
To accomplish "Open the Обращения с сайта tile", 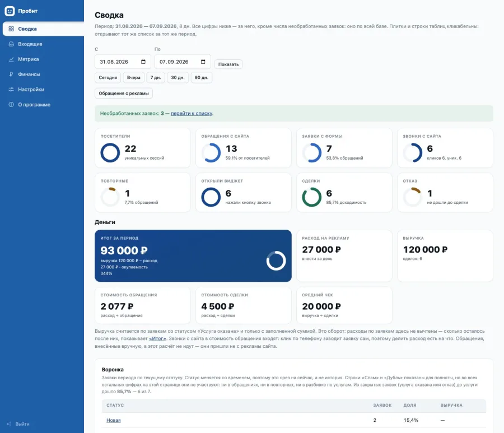I will click(244, 148).
